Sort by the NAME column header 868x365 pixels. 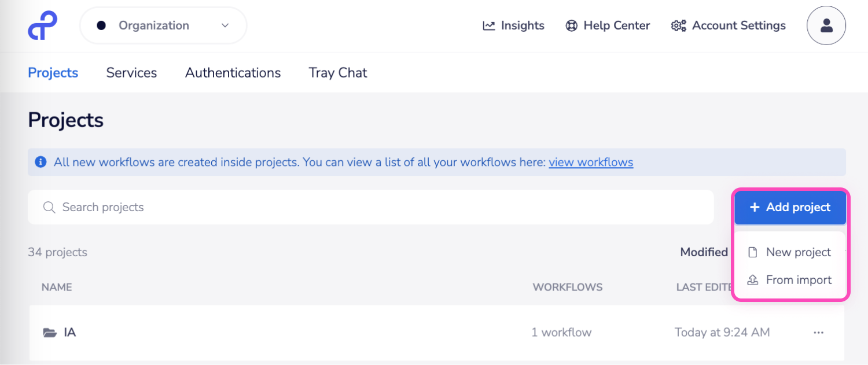pyautogui.click(x=57, y=287)
